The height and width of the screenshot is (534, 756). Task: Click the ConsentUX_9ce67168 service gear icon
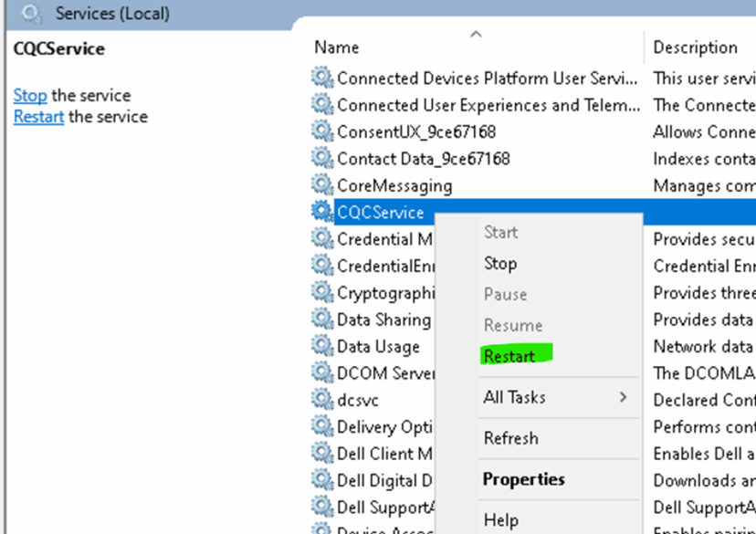click(322, 131)
